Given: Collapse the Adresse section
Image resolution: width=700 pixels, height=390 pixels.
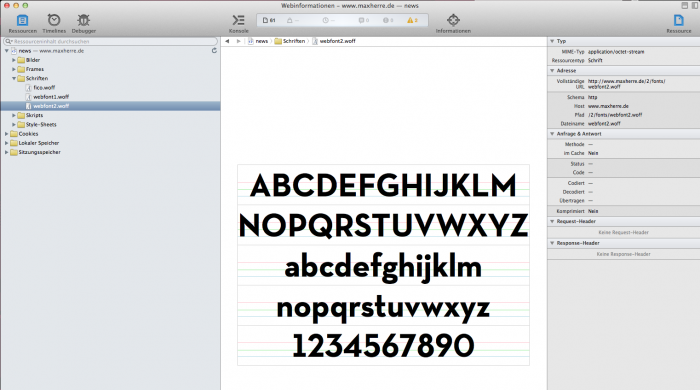Looking at the screenshot, I should click(552, 71).
